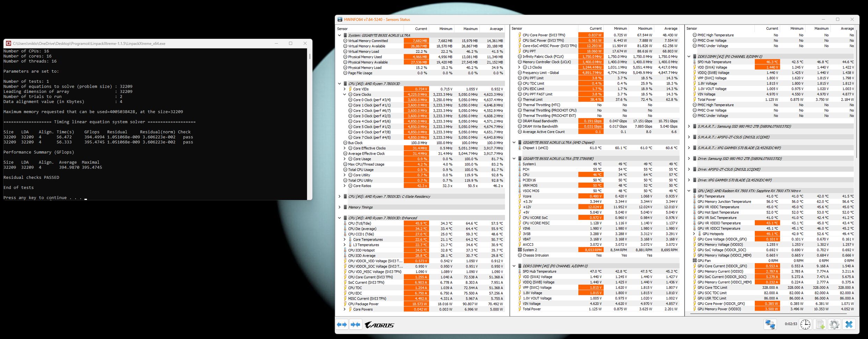
Task: Maximize the LinpackXtreme console window
Action: click(x=290, y=44)
